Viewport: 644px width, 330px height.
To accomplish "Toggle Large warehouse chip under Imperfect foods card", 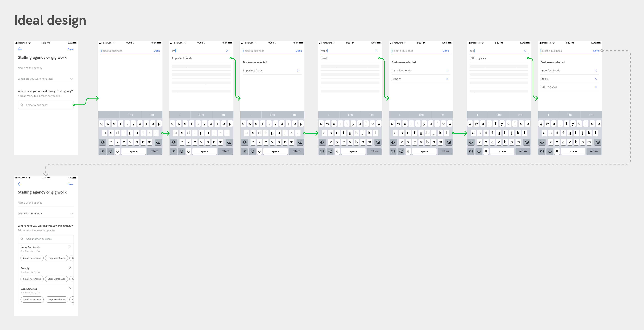I will 56,258.
